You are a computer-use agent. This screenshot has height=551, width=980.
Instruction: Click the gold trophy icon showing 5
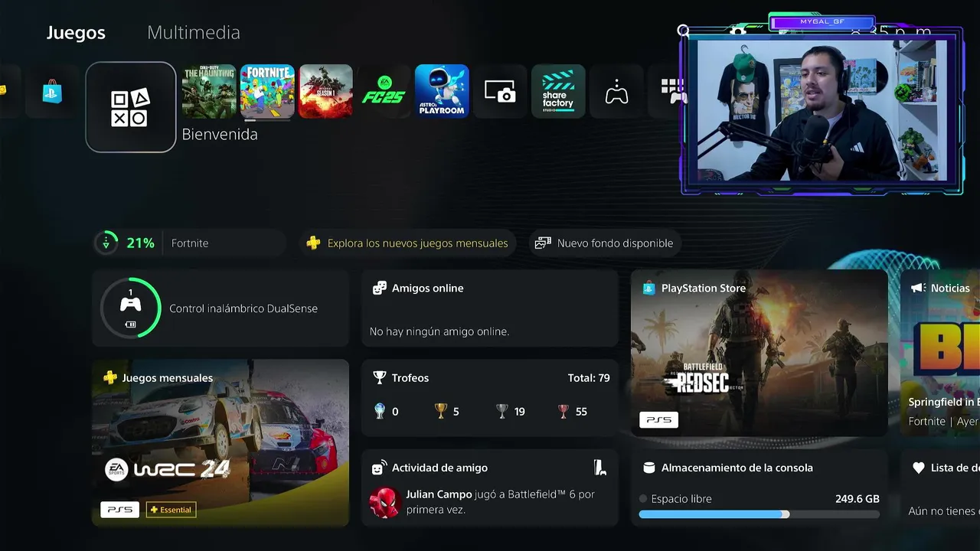(x=440, y=412)
